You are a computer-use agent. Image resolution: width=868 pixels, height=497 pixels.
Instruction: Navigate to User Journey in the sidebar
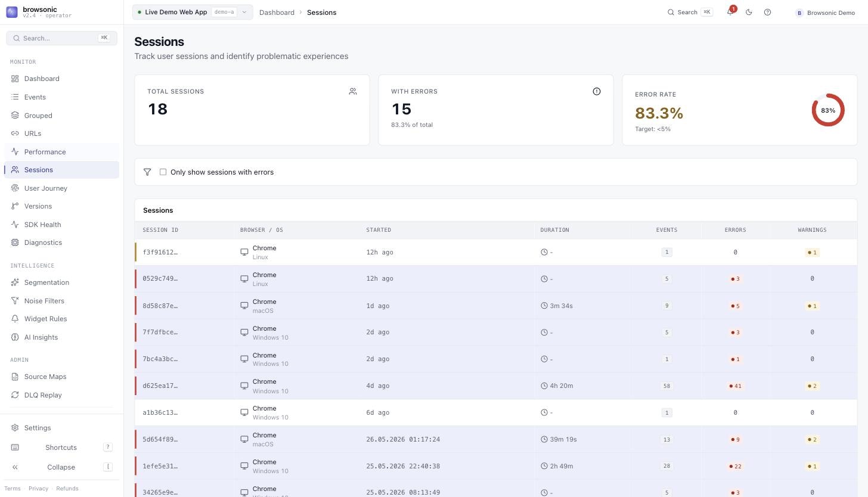coord(61,188)
